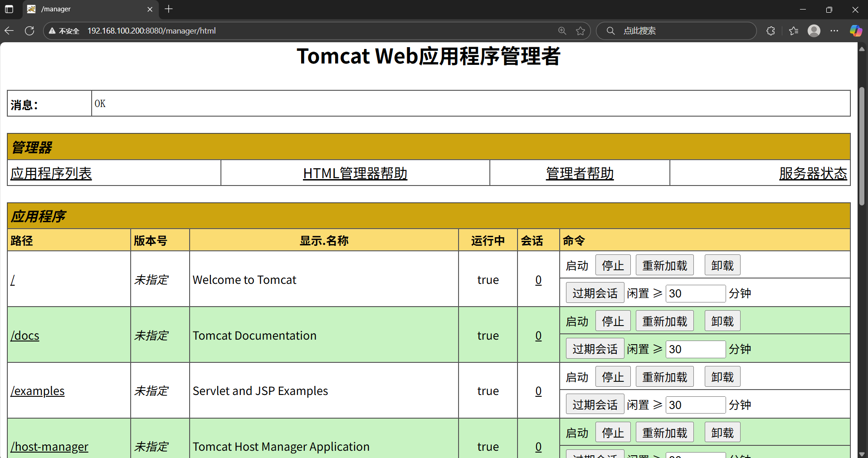
Task: Open the browser settings menu (three dots)
Action: click(835, 30)
